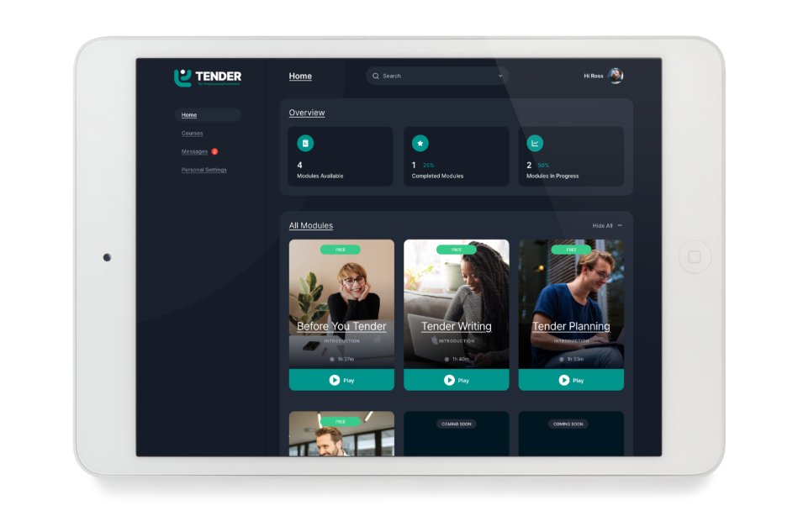Play the Before You Tender module

coord(341,380)
